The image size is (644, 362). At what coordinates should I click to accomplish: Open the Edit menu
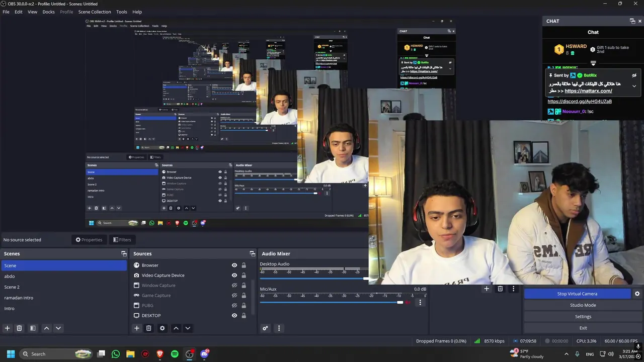coord(19,12)
